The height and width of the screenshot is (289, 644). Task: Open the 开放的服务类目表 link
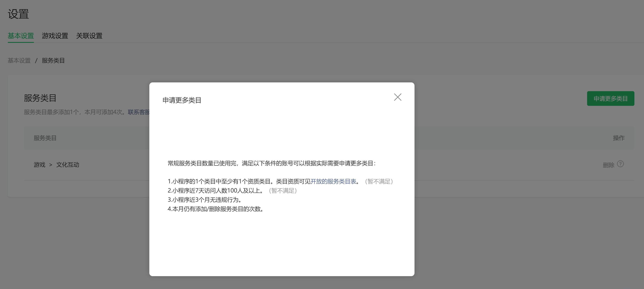pyautogui.click(x=333, y=181)
